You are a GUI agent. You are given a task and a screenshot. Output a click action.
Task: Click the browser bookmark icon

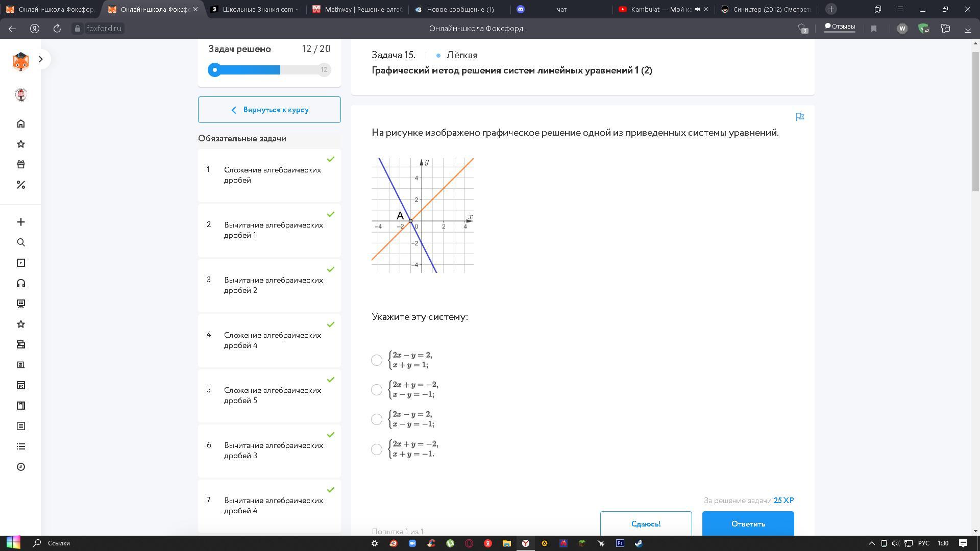tap(873, 29)
